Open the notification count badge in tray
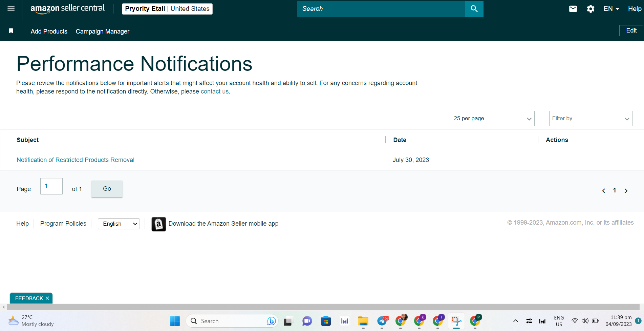 pos(638,320)
